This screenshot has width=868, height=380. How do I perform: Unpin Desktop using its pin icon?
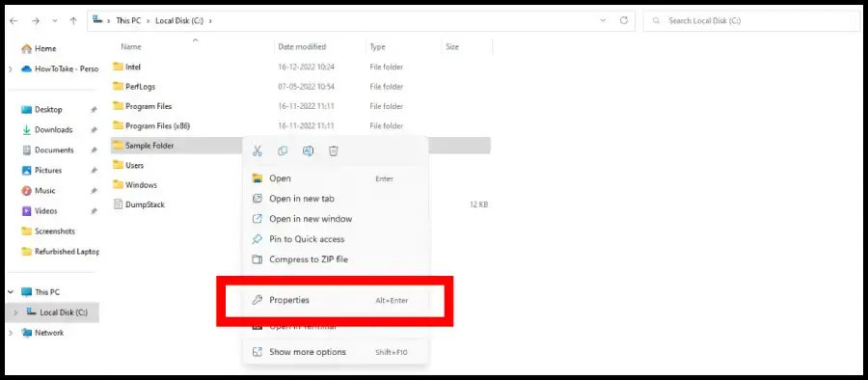point(94,110)
